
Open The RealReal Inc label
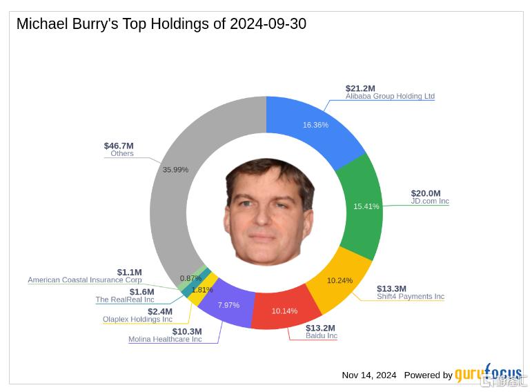point(125,300)
